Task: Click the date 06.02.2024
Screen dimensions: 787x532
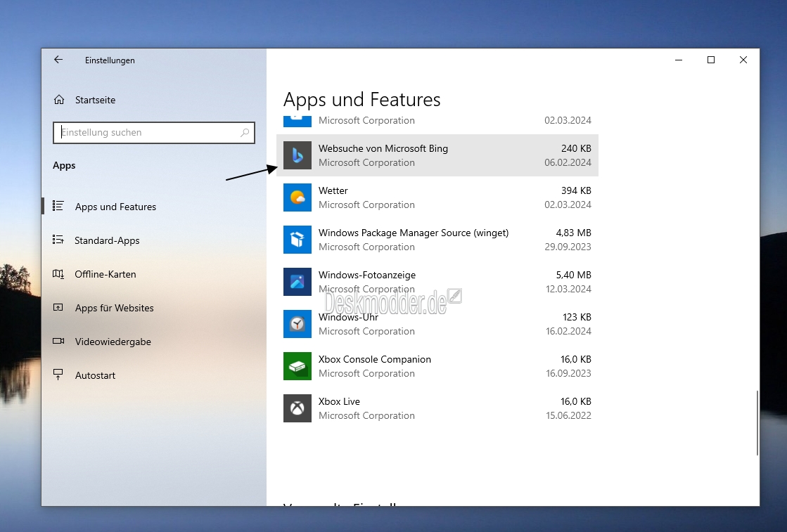Action: [568, 162]
